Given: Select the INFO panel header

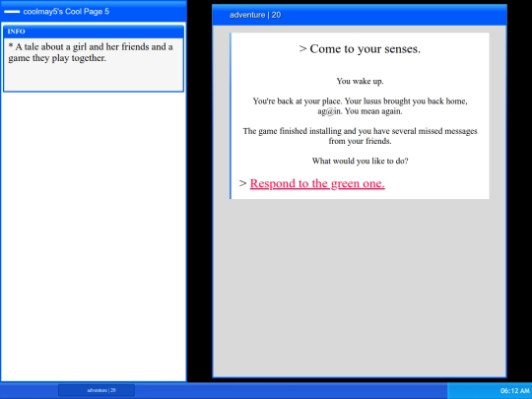Looking at the screenshot, I should pos(94,32).
